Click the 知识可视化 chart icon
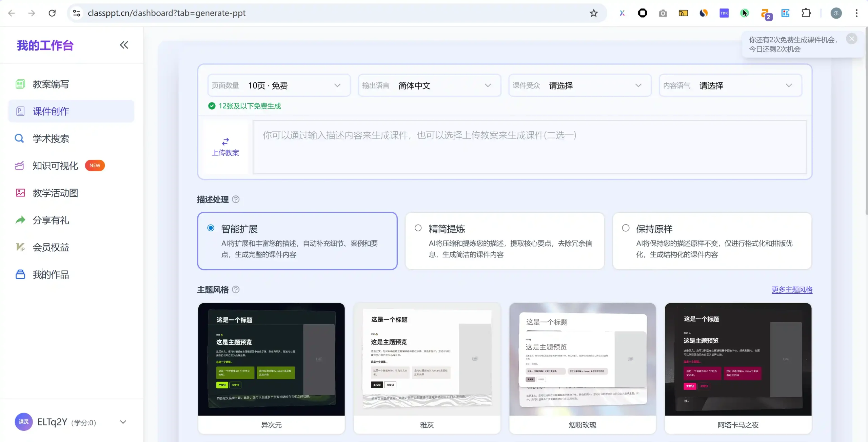Screen dimensions: 868x442 coord(20,166)
